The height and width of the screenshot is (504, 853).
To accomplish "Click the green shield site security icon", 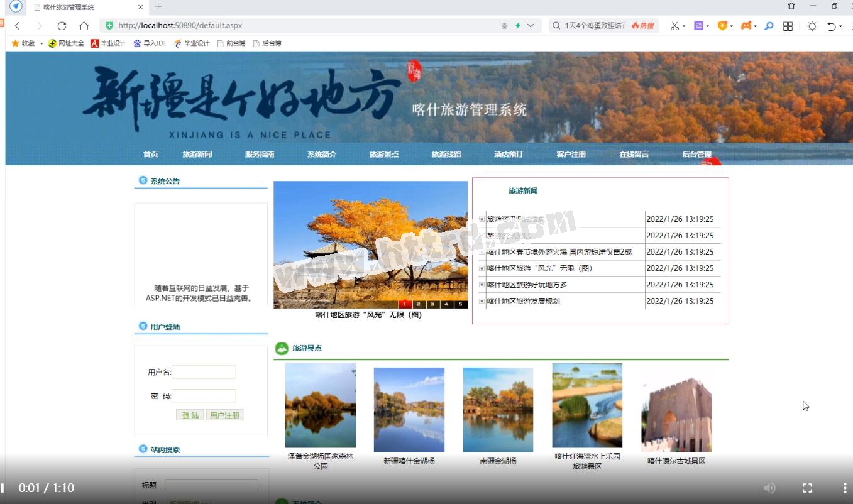I will pyautogui.click(x=109, y=26).
